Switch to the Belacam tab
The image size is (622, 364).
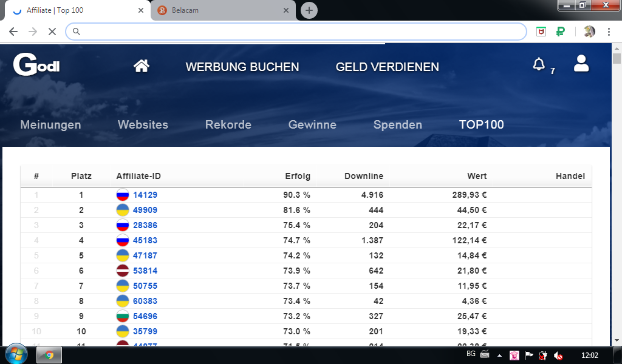tap(224, 10)
